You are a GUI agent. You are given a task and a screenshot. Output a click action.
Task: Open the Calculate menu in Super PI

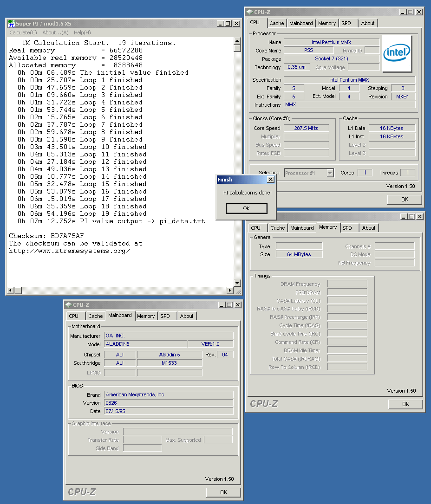tap(23, 32)
